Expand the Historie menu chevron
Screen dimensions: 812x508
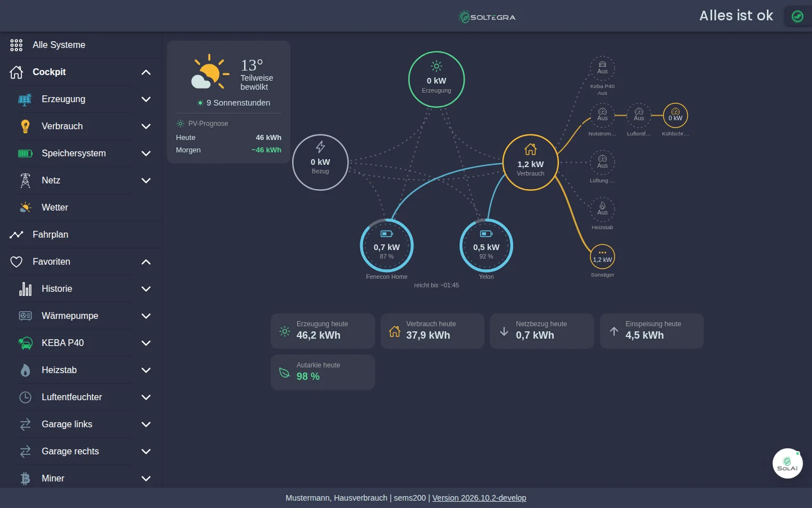(146, 289)
